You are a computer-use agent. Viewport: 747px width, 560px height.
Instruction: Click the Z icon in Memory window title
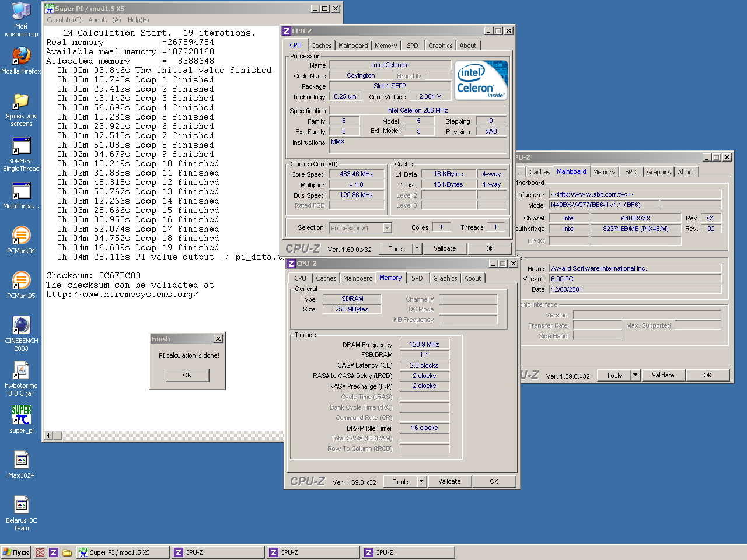(291, 264)
